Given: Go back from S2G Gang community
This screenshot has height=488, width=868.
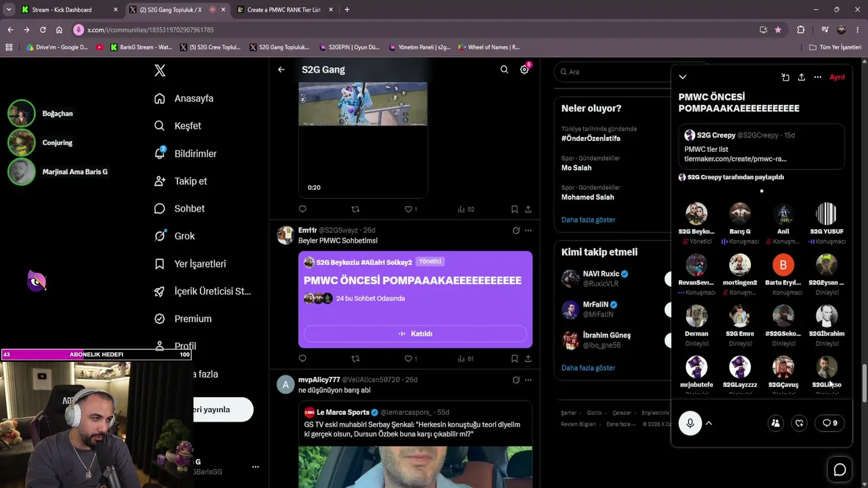Looking at the screenshot, I should [x=281, y=70].
